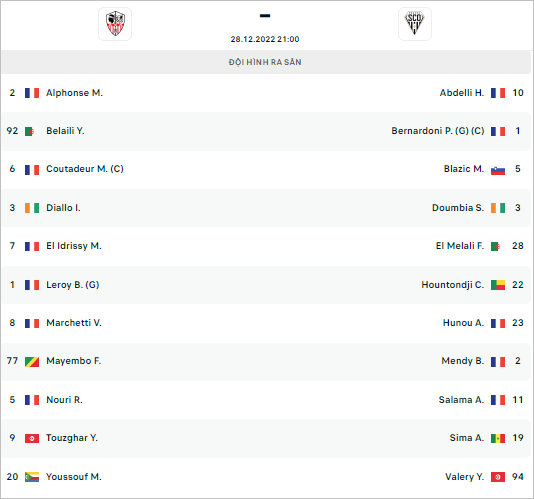Click the Senegal flag next to Sima A.

[x=498, y=438]
